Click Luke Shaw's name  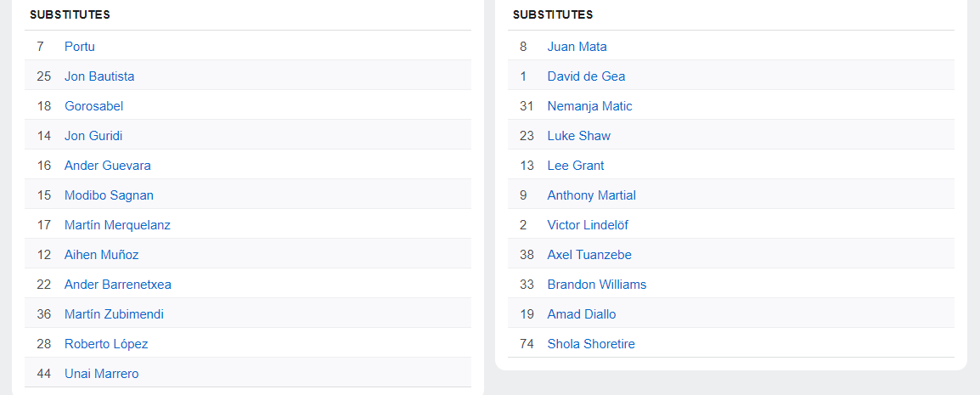coord(578,136)
